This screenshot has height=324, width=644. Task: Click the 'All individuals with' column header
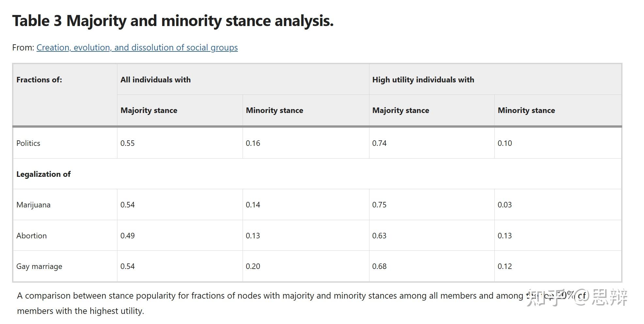pyautogui.click(x=156, y=80)
